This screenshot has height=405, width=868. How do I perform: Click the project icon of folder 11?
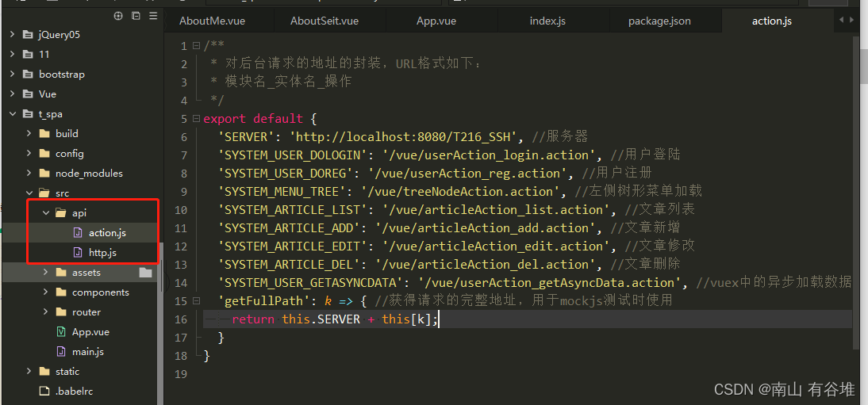(28, 54)
